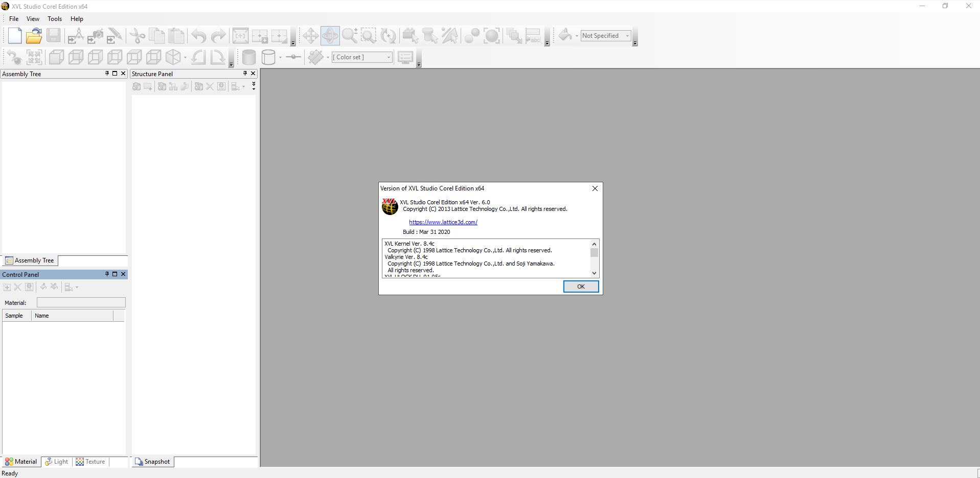Switch to the Texture tab
Screen dimensions: 980x478
pos(90,462)
